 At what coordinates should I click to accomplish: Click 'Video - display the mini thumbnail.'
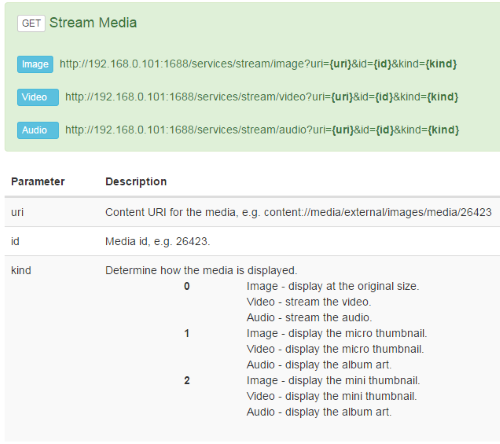(332, 396)
